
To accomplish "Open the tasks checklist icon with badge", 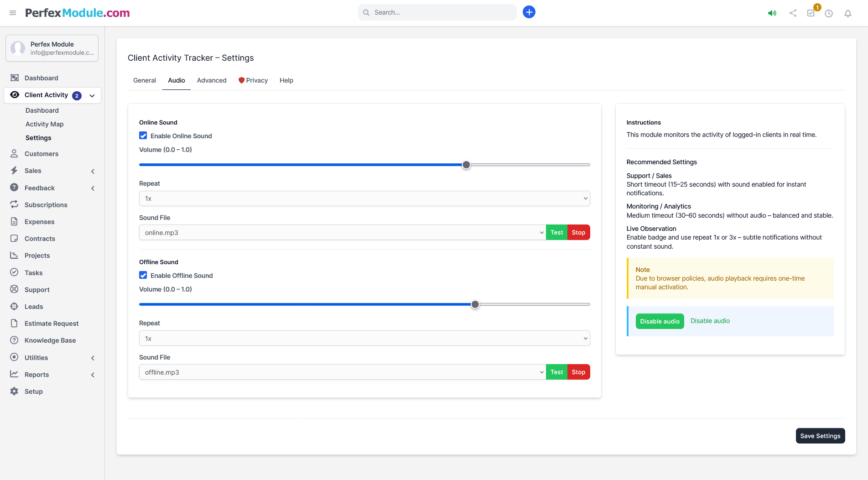I will point(811,13).
